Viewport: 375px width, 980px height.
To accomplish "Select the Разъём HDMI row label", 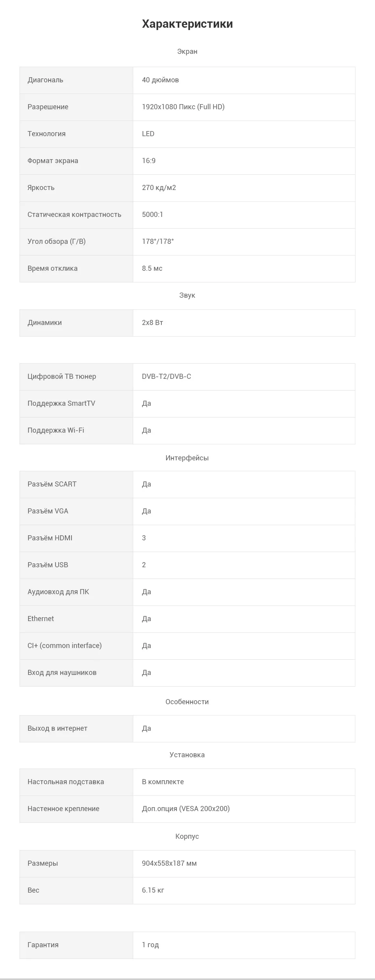I will tap(50, 538).
